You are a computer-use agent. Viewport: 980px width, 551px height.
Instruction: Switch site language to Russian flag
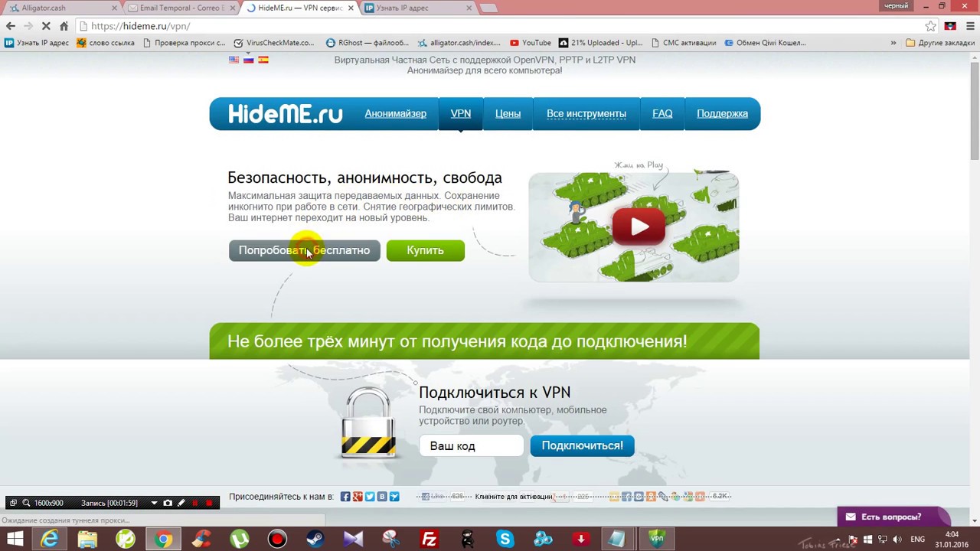tap(248, 60)
